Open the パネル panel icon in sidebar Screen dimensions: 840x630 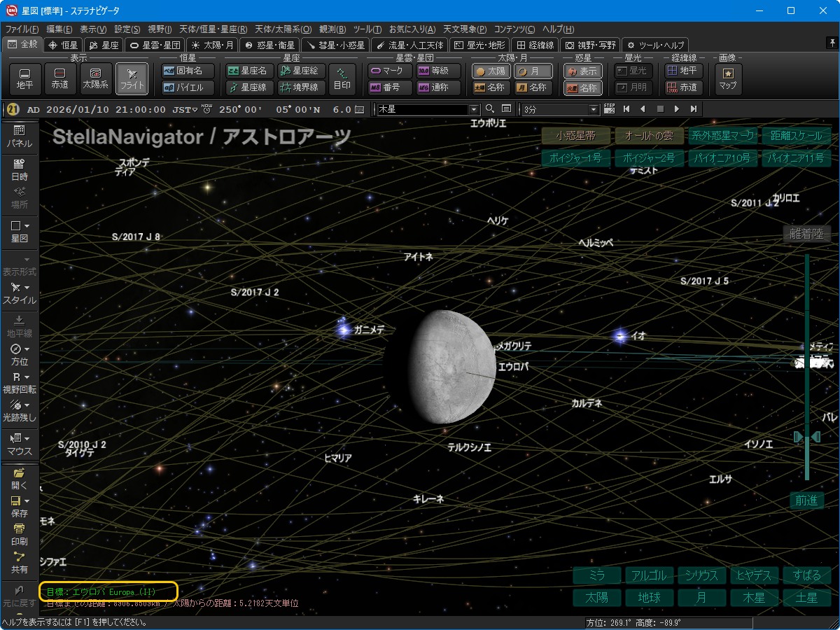point(19,136)
